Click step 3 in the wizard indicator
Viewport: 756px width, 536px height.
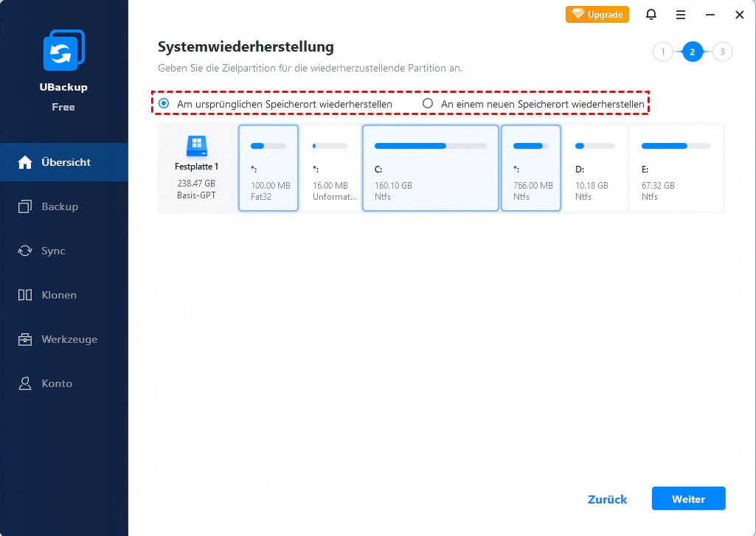point(722,52)
